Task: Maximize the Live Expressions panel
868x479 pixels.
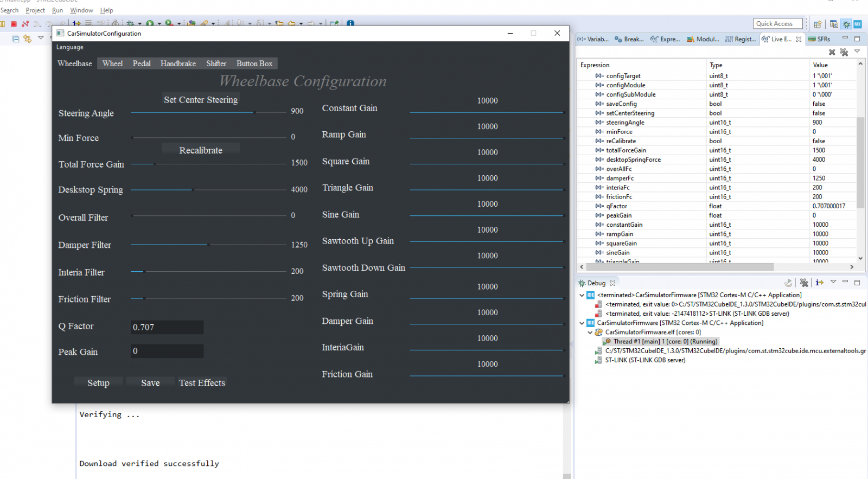Action: point(857,39)
